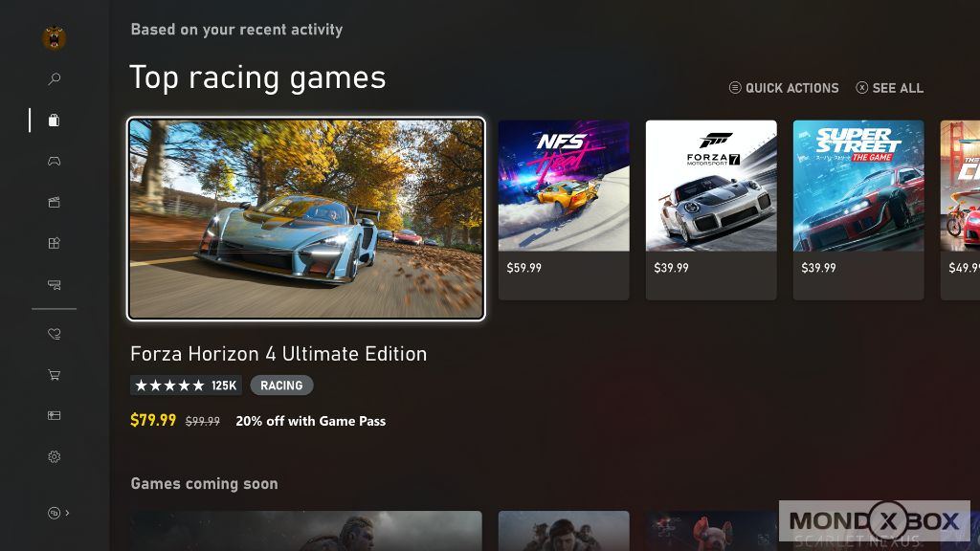
Task: Open the Forza Motorsport 7 game tile
Action: [711, 209]
